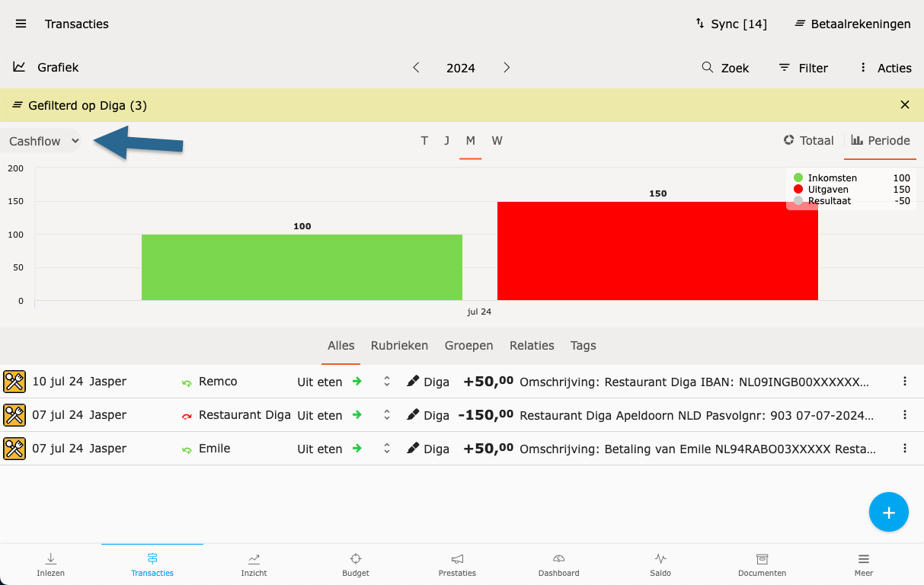Click the green Inkomsten legend dot
The image size is (924, 585).
pos(798,177)
